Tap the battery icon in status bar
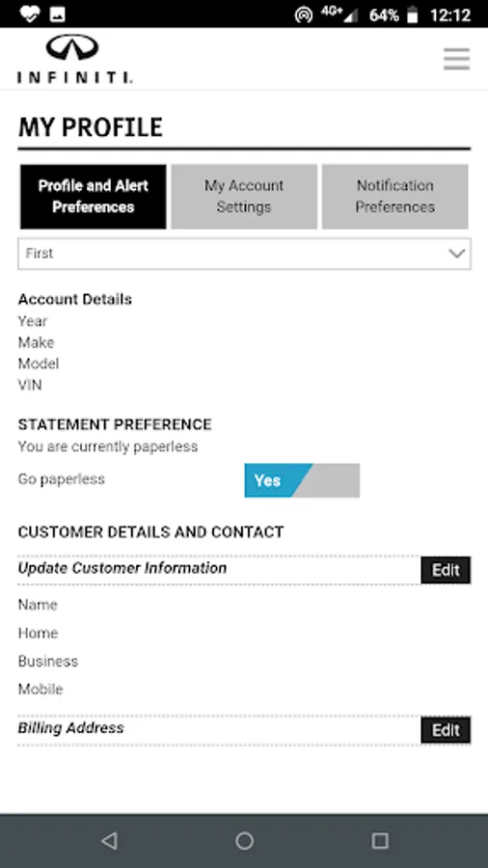The height and width of the screenshot is (868, 488). point(413,14)
